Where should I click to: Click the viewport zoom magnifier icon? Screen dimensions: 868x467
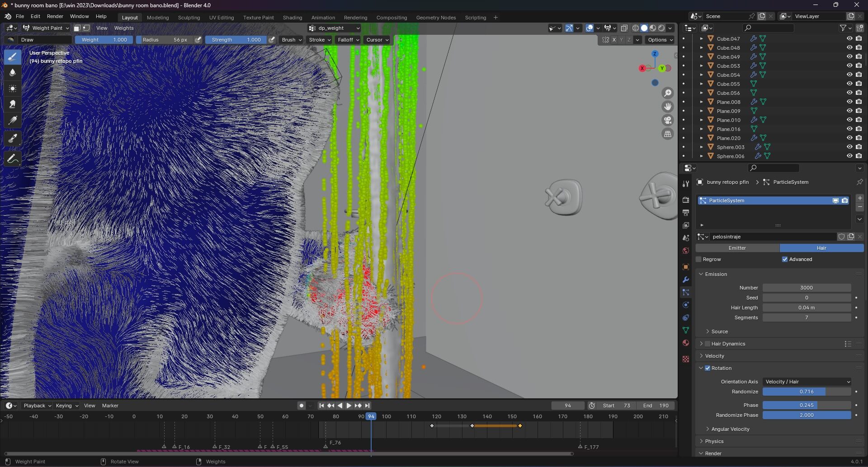tap(668, 93)
